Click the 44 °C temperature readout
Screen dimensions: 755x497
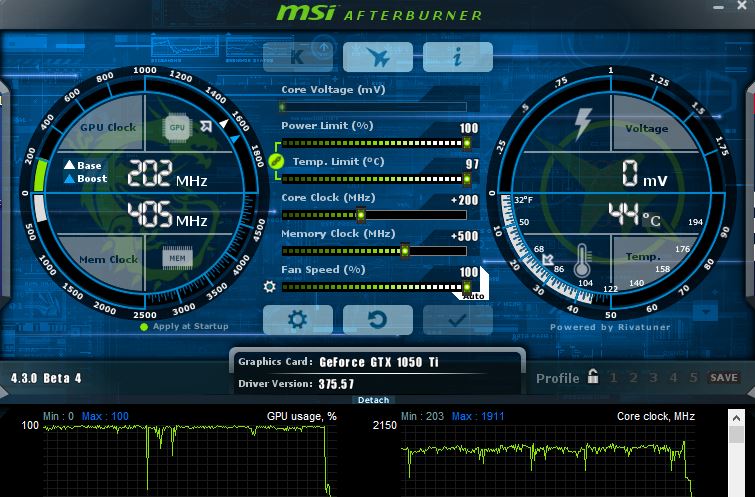coord(634,215)
